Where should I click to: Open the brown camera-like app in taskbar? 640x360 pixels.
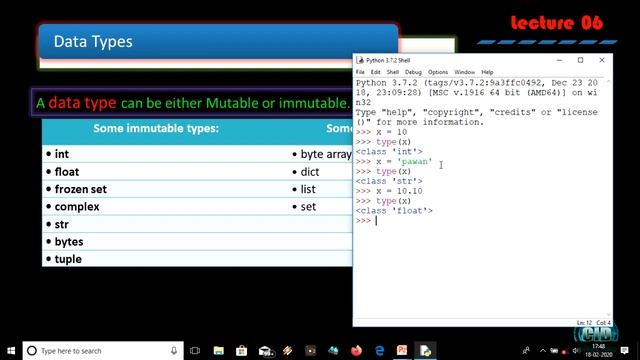pos(311,351)
